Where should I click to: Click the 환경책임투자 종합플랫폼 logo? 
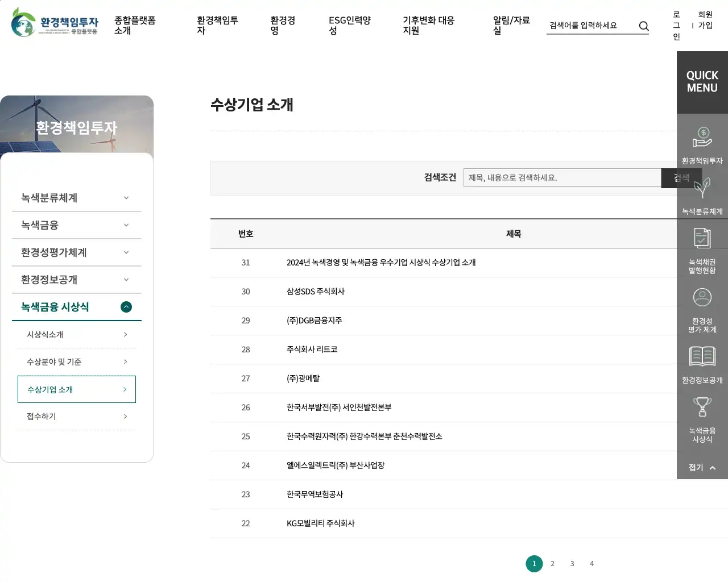point(55,23)
